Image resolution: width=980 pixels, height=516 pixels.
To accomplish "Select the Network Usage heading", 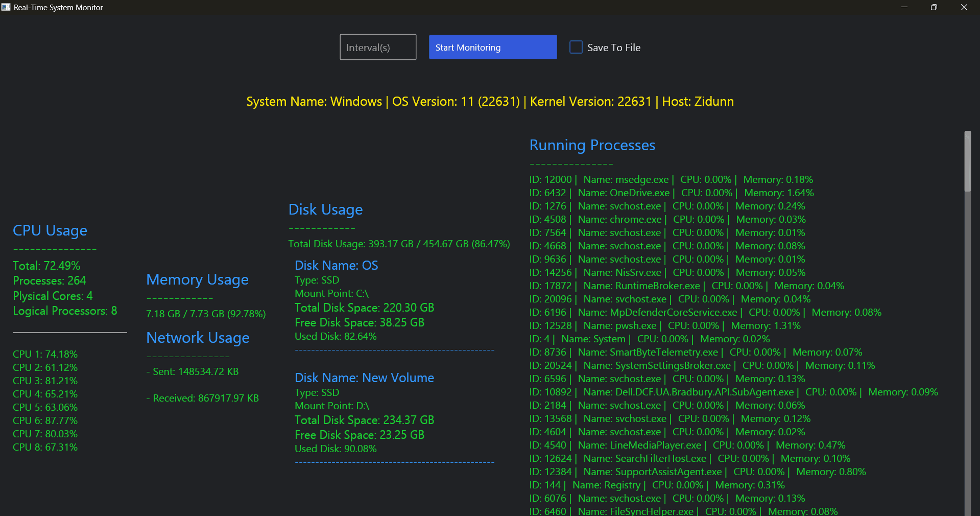I will pos(198,338).
